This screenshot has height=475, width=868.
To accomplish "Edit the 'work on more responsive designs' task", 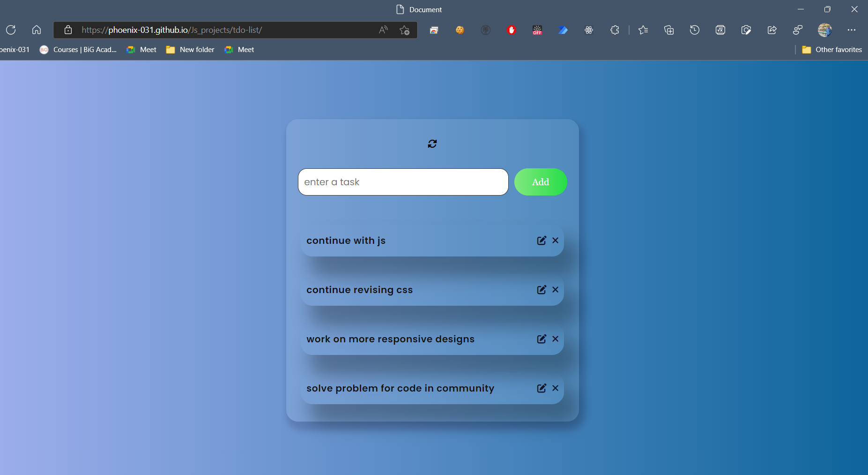I will tap(542, 339).
